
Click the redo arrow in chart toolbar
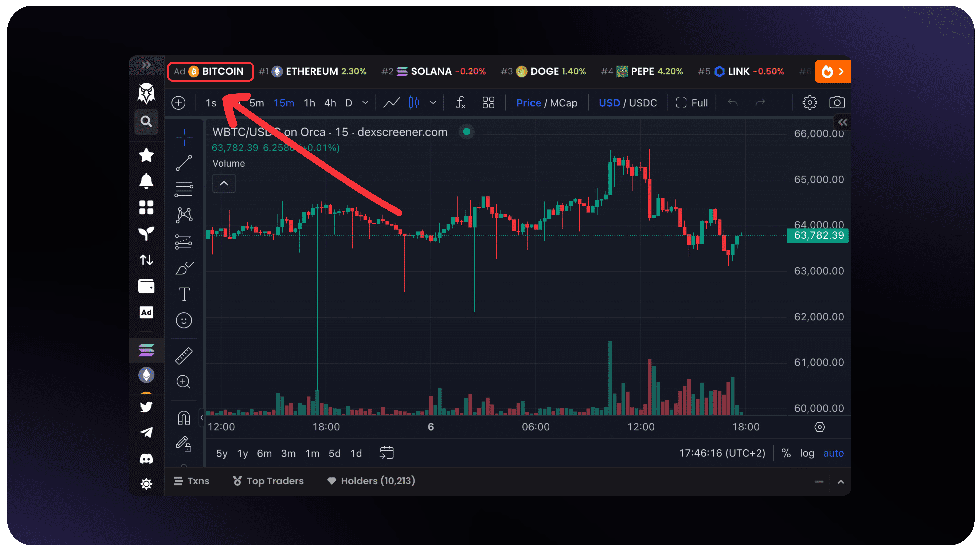(760, 103)
